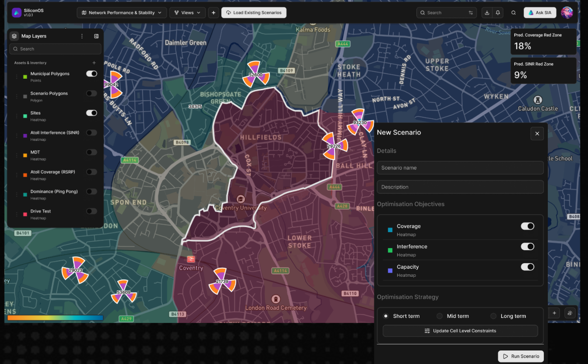Toggle Municipal Polygons layer off
The image size is (588, 364).
click(91, 74)
